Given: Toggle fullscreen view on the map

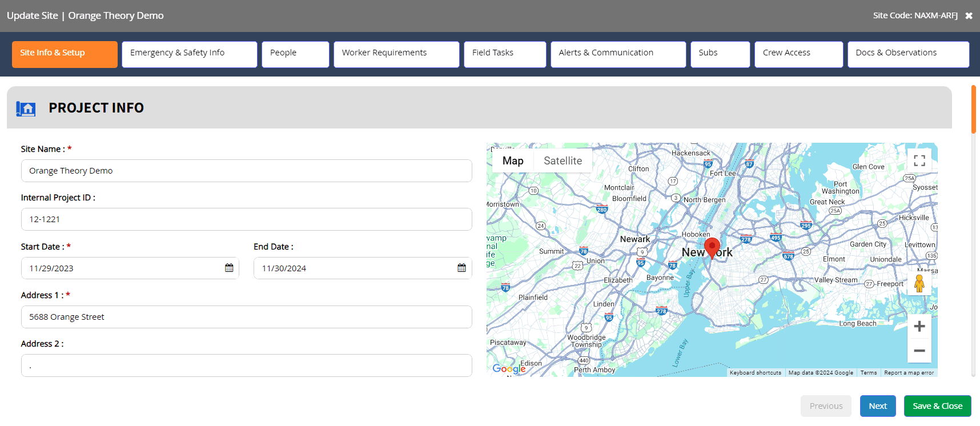Looking at the screenshot, I should 919,160.
